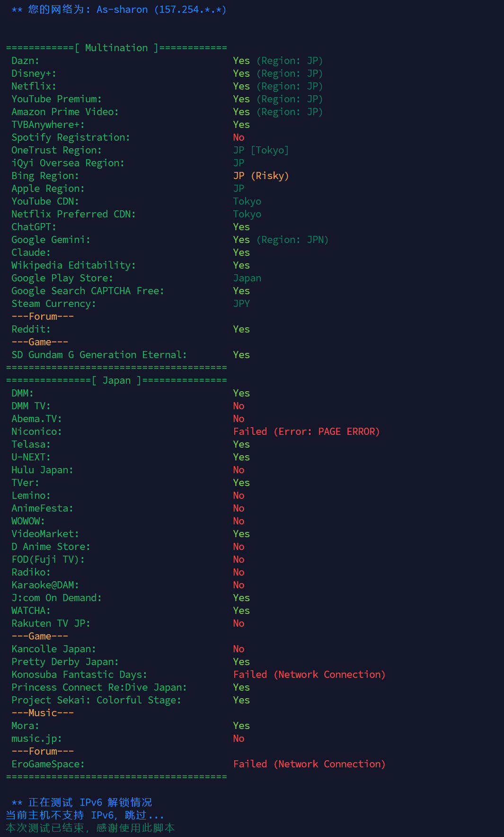This screenshot has width=504, height=837.
Task: Click the ---Music--- subsection heading
Action: coord(43,713)
